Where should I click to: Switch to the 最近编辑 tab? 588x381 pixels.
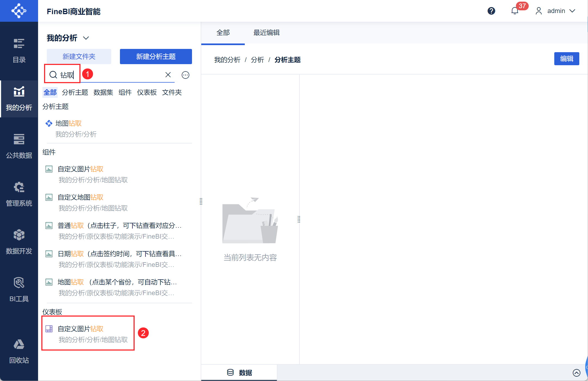point(267,33)
